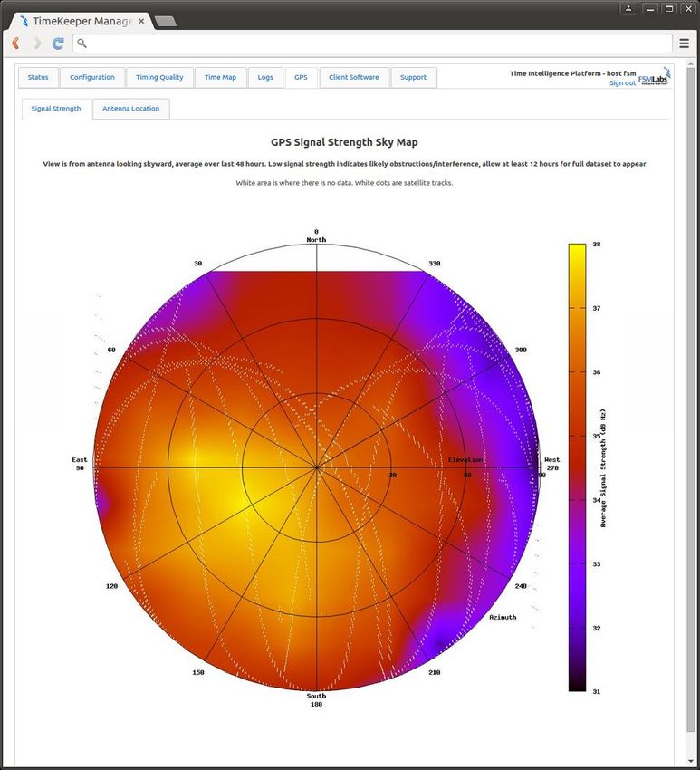Click the '120' azimuth label on sky map
Viewport: 700px width, 770px height.
click(111, 586)
